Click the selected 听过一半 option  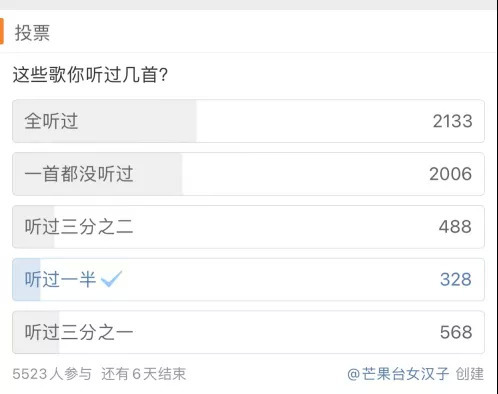248,279
